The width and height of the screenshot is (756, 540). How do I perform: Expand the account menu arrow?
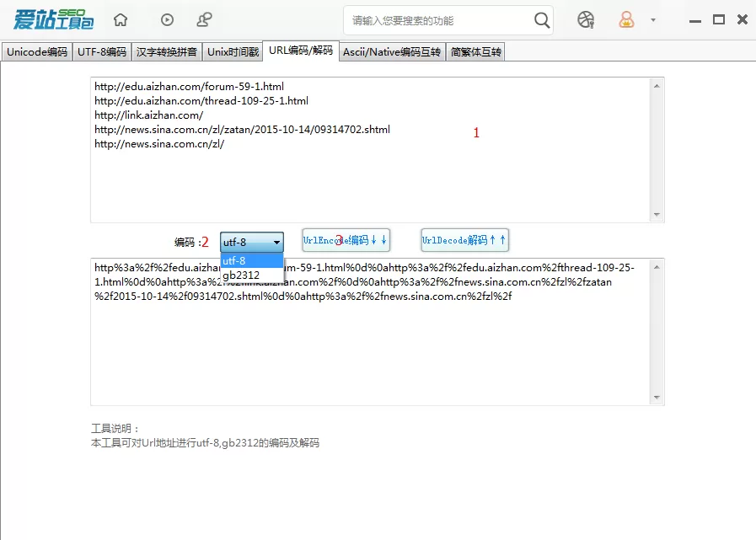pos(653,20)
